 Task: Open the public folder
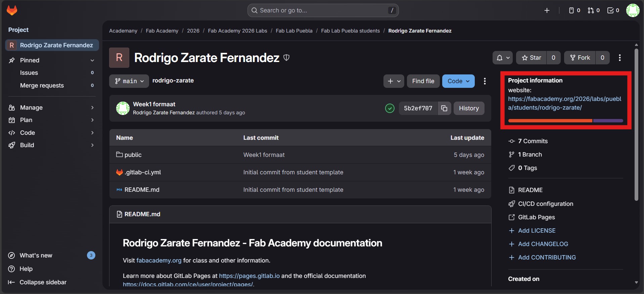[133, 155]
